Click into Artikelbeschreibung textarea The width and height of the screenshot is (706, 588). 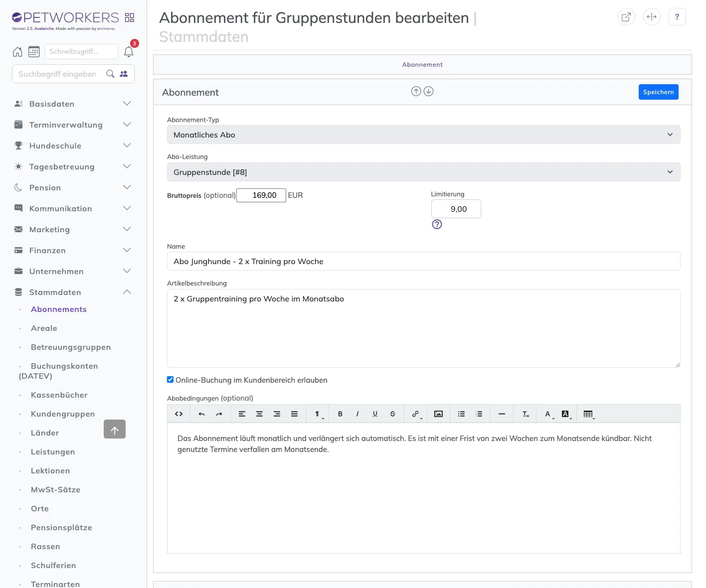[423, 328]
